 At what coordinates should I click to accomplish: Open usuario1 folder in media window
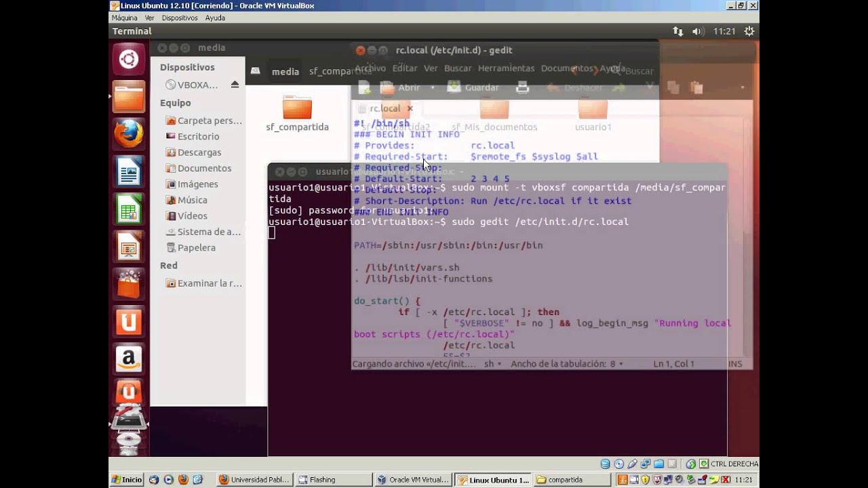tap(593, 113)
